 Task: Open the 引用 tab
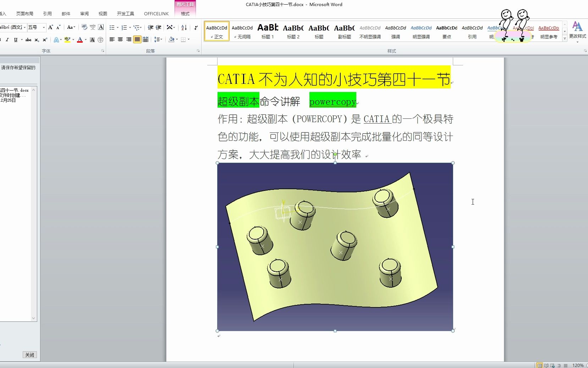pos(48,14)
